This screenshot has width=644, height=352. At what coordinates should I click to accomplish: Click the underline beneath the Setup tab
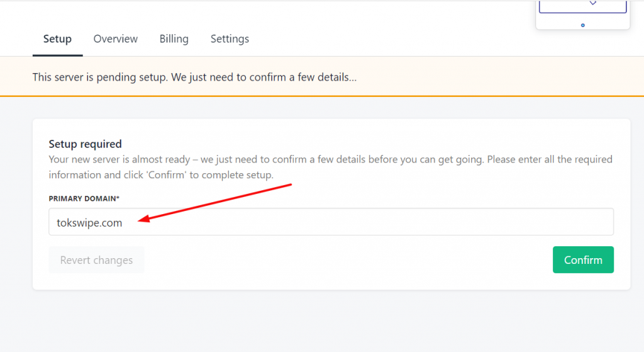click(x=57, y=55)
